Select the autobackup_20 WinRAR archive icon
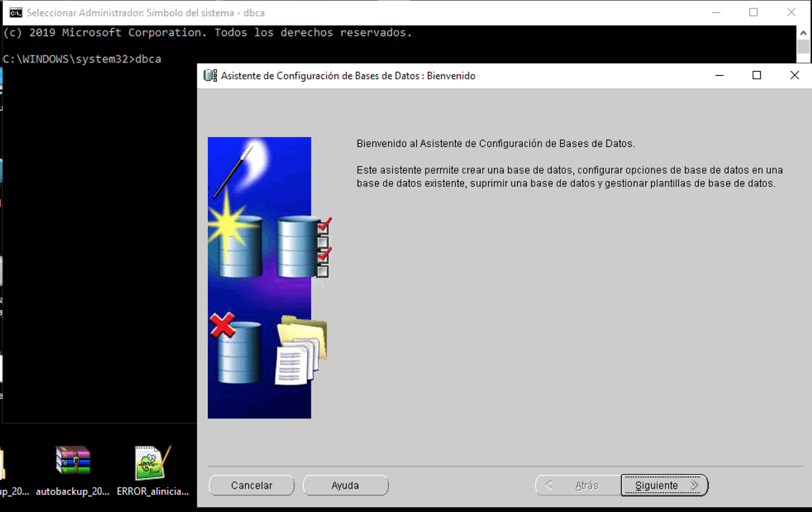 coord(73,460)
